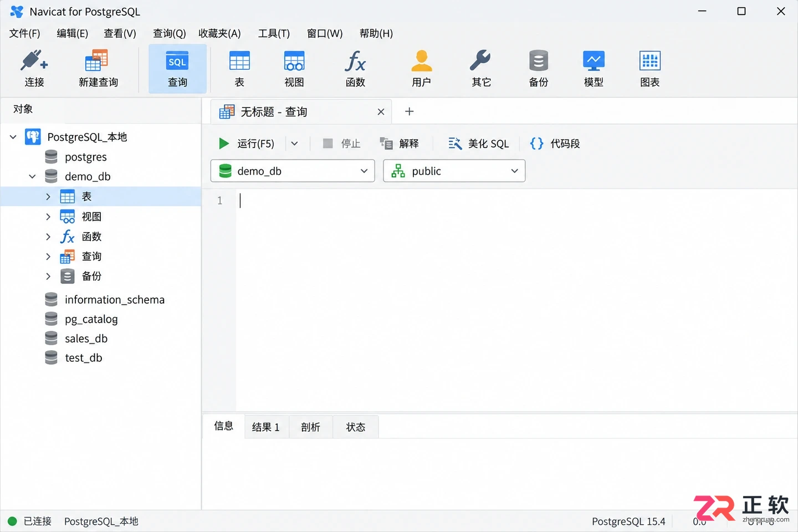Click the green 运行(F5) run button
This screenshot has height=532, width=798.
[247, 144]
